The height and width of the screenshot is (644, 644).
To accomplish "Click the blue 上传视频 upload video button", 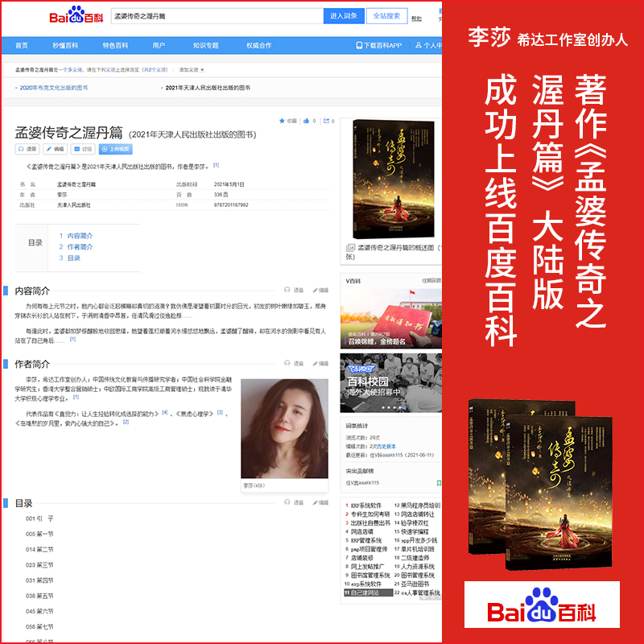I will click(x=114, y=149).
